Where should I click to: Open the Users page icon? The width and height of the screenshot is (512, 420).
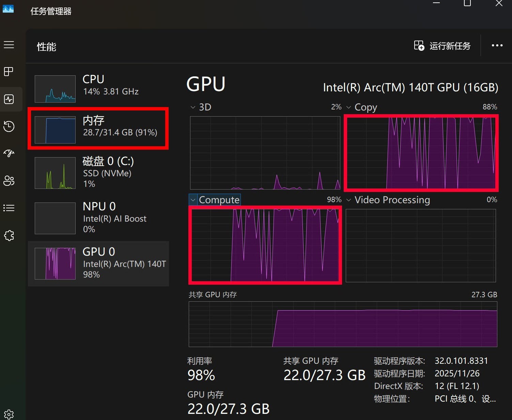pyautogui.click(x=9, y=181)
